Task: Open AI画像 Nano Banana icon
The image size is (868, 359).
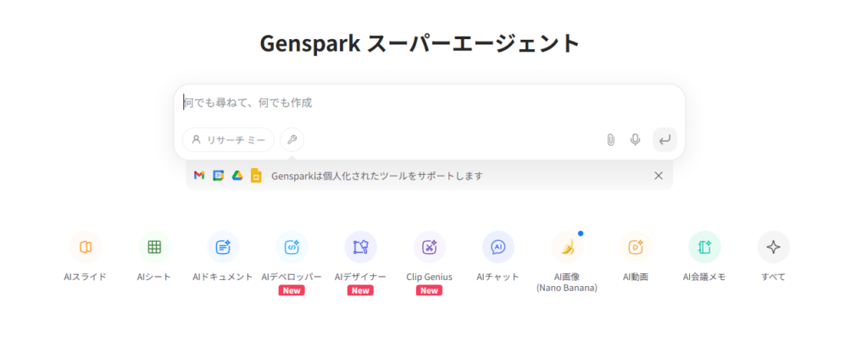Action: 567,247
